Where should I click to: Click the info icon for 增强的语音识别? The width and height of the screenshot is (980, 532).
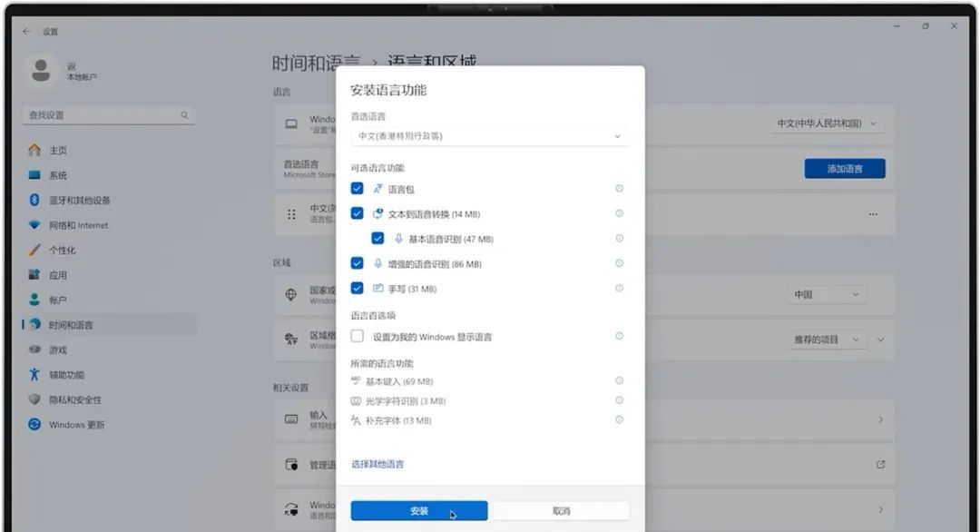(619, 263)
